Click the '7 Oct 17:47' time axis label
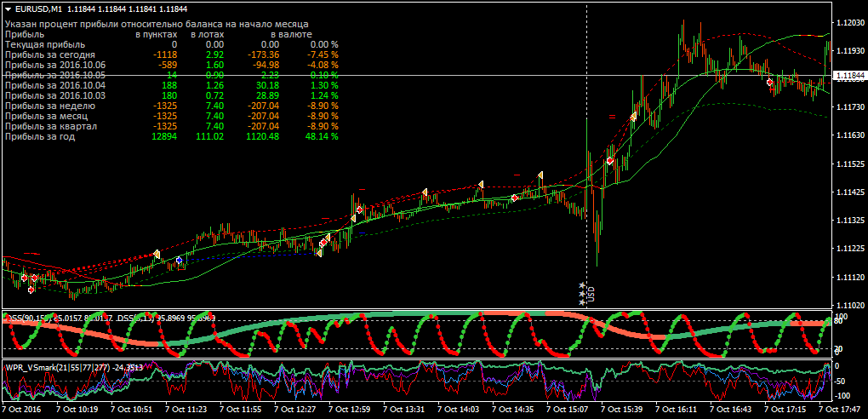Viewport: 868px width, 419px height. [838, 410]
